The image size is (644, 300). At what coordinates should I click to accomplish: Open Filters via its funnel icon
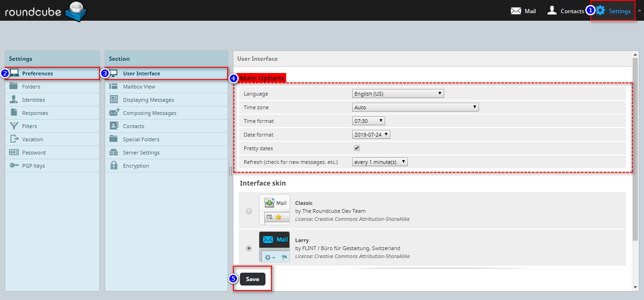[x=14, y=126]
